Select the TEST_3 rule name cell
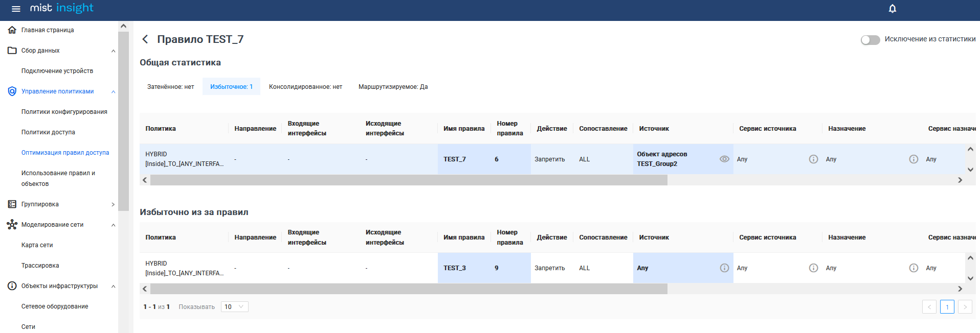Screen dimensions: 980x333 coord(464,268)
